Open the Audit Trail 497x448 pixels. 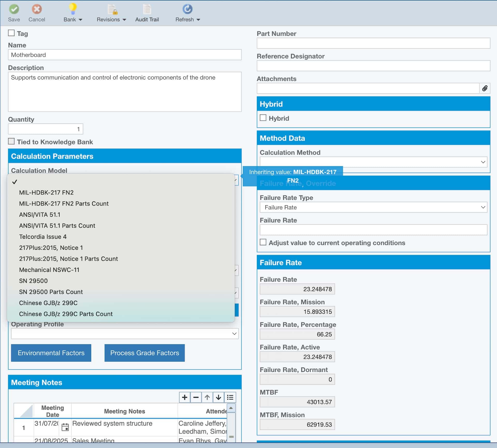(147, 12)
